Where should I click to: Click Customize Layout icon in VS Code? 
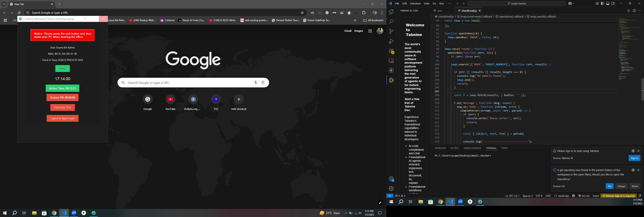[597, 3]
